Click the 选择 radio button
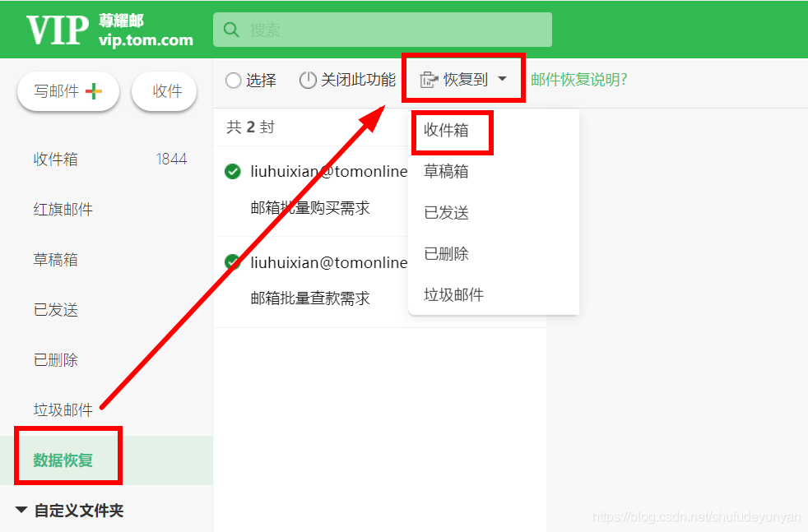This screenshot has height=532, width=808. click(x=234, y=81)
